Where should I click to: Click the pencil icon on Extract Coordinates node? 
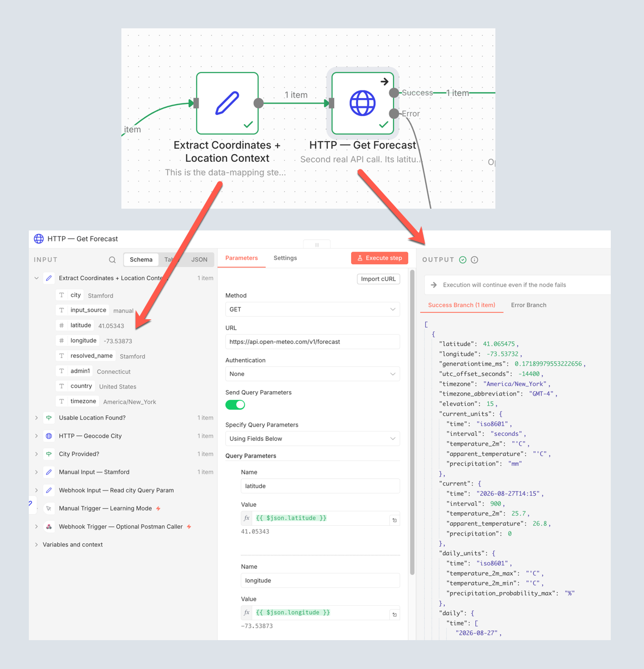click(x=227, y=103)
